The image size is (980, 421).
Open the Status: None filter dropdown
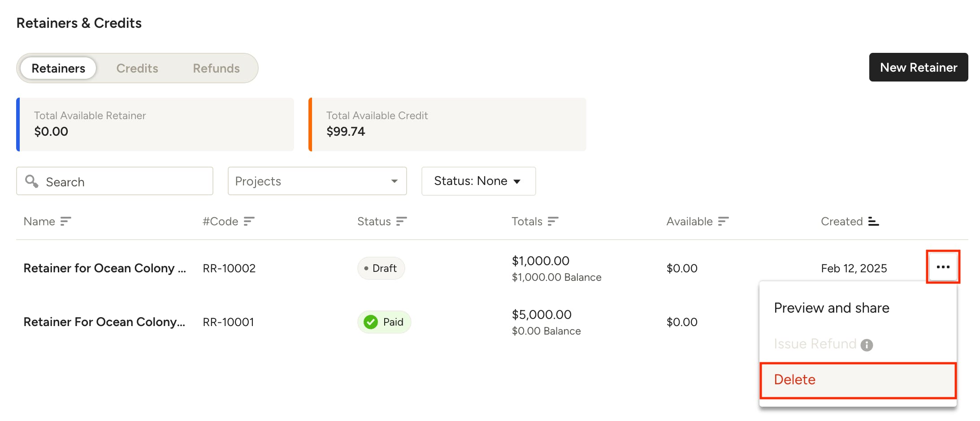(478, 181)
